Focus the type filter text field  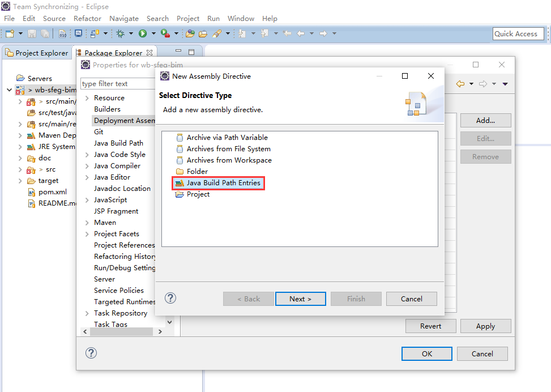click(x=118, y=84)
